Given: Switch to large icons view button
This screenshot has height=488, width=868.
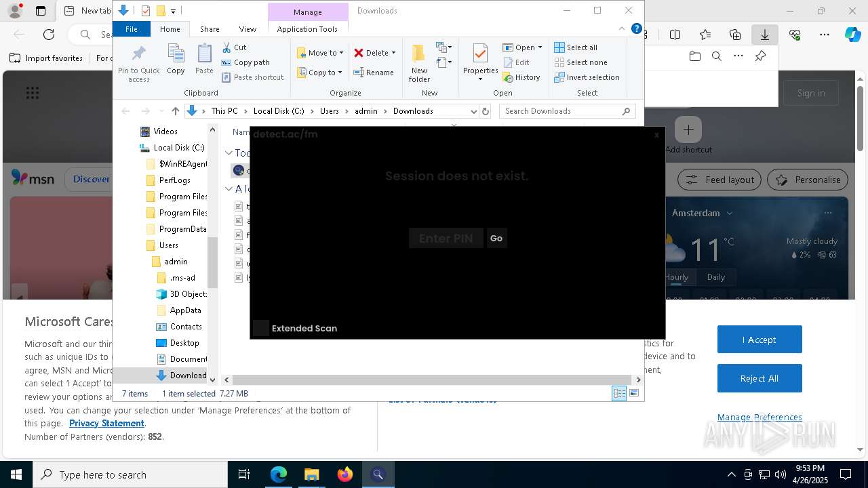Looking at the screenshot, I should (x=634, y=393).
